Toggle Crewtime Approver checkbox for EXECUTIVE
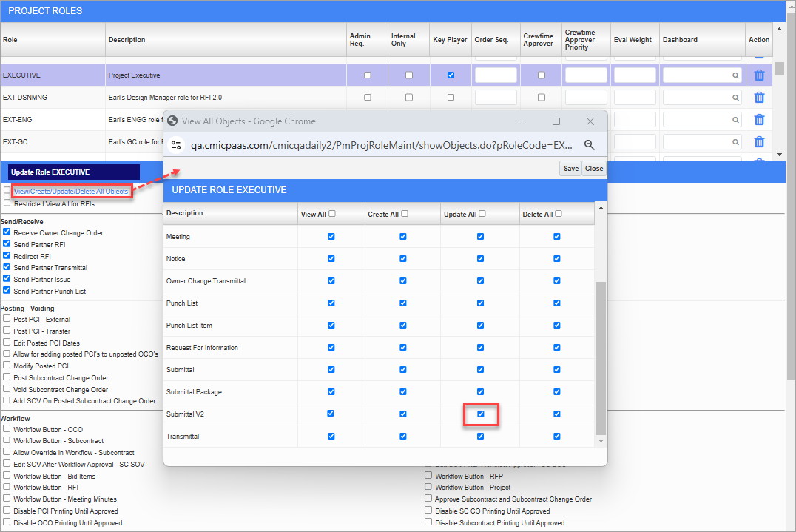Screen dimensions: 796x532 pos(542,75)
